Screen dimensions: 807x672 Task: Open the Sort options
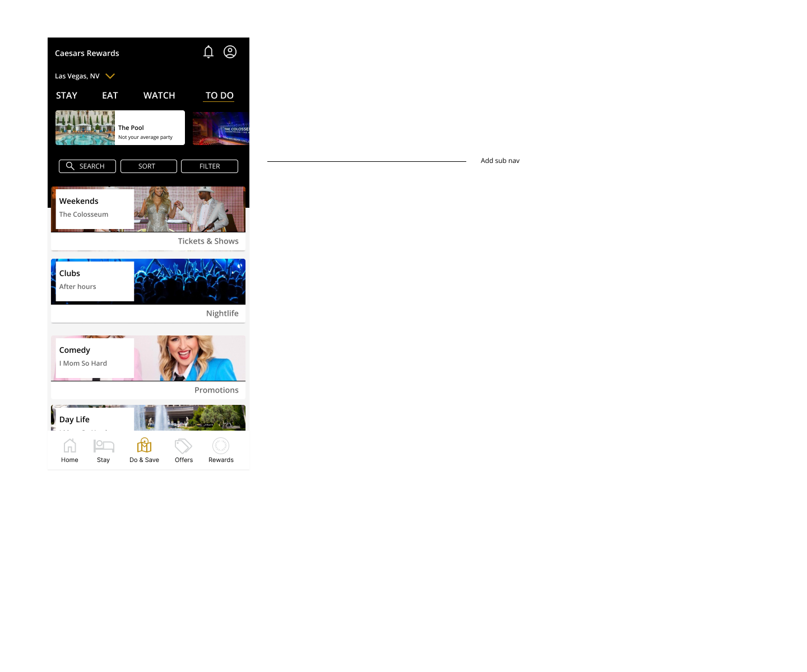149,166
